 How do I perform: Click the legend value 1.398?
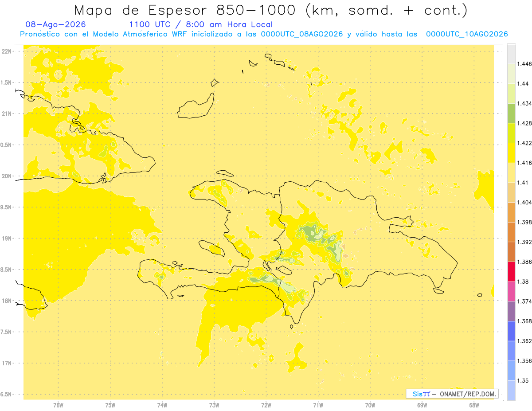(x=524, y=222)
